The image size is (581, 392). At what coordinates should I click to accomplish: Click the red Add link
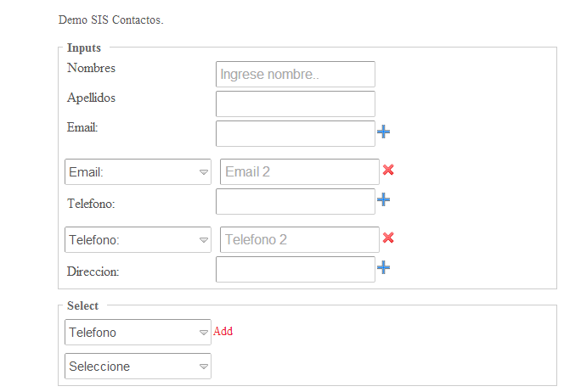coord(223,332)
